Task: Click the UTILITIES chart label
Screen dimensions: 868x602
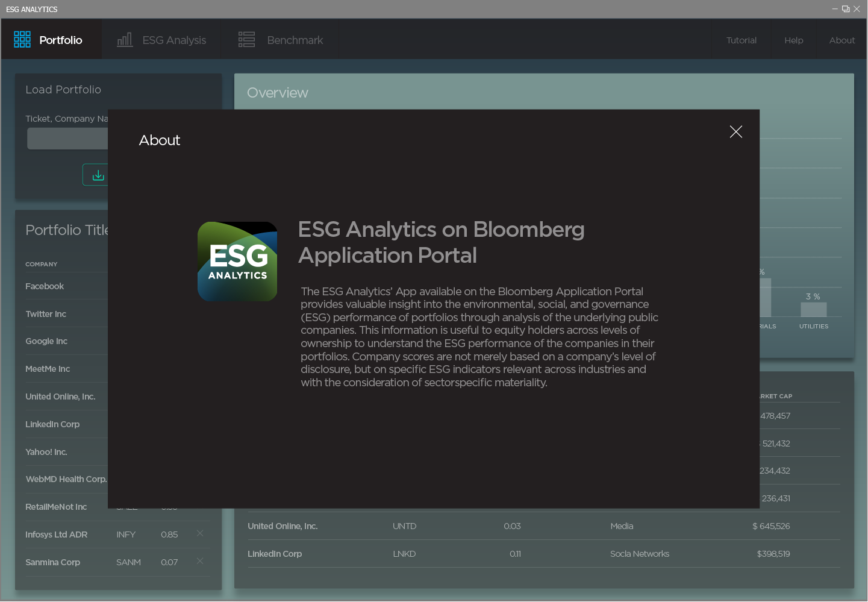Action: 813,326
